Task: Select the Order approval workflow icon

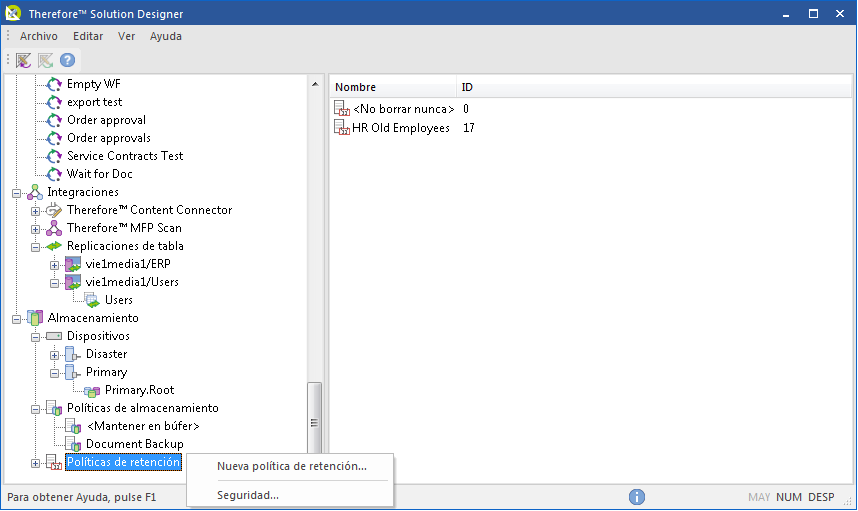Action: [x=54, y=120]
